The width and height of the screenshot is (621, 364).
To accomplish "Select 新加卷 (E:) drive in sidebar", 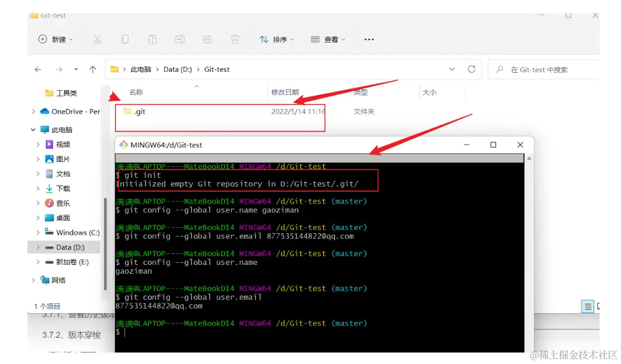I will 67,262.
